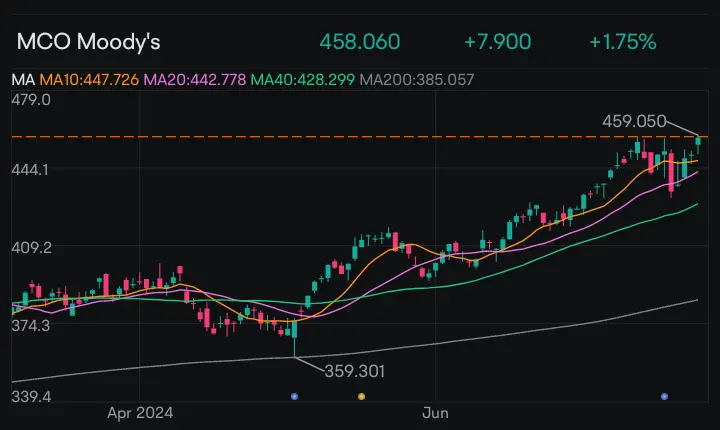Image resolution: width=720 pixels, height=430 pixels.
Task: Select the MA indicator label
Action: coord(23,79)
